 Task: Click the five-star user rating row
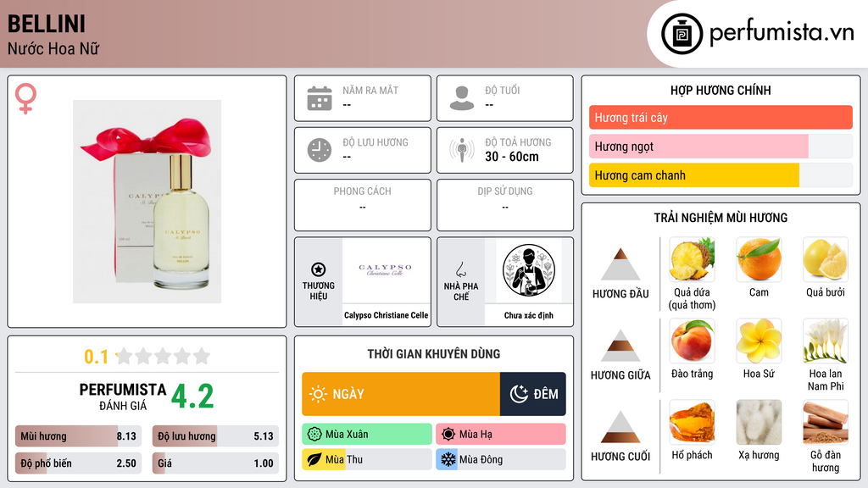pos(164,356)
